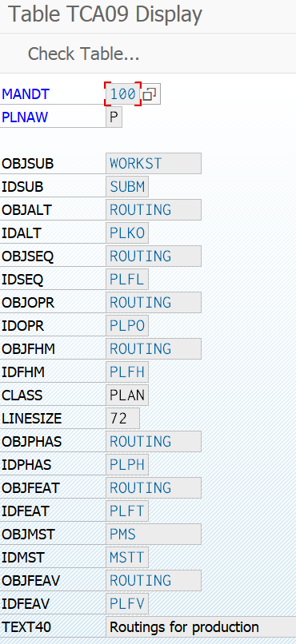296x644 pixels.
Task: Click the IDPHAS field showing PLPH
Action: point(127,465)
